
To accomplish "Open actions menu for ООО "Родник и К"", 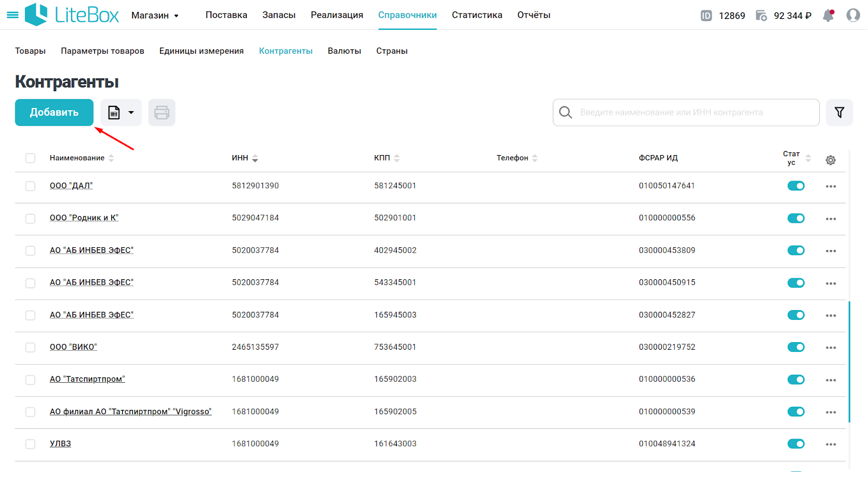I will [x=831, y=219].
